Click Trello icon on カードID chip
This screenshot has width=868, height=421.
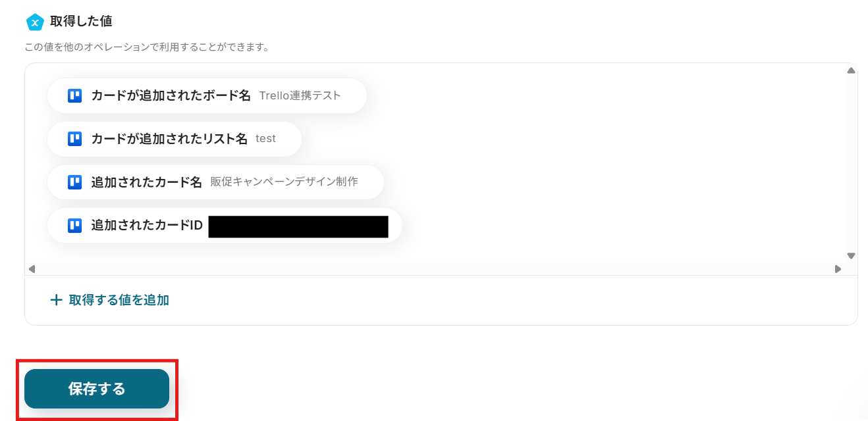pos(74,226)
